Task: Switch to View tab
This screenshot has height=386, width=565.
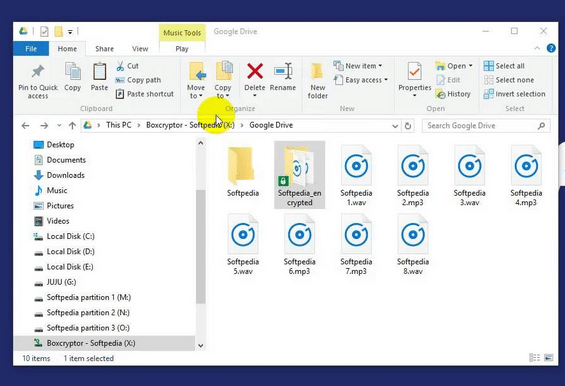Action: tap(140, 49)
